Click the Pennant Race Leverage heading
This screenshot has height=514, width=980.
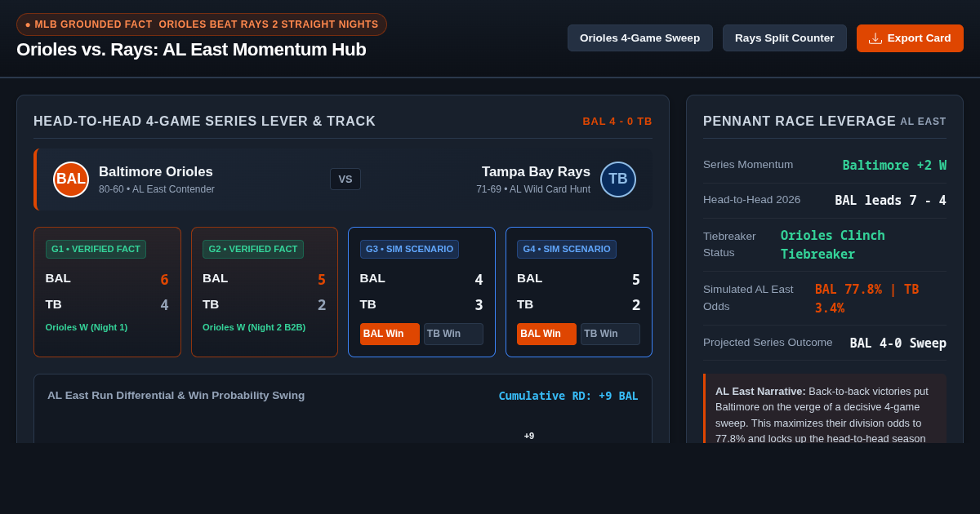pos(800,122)
